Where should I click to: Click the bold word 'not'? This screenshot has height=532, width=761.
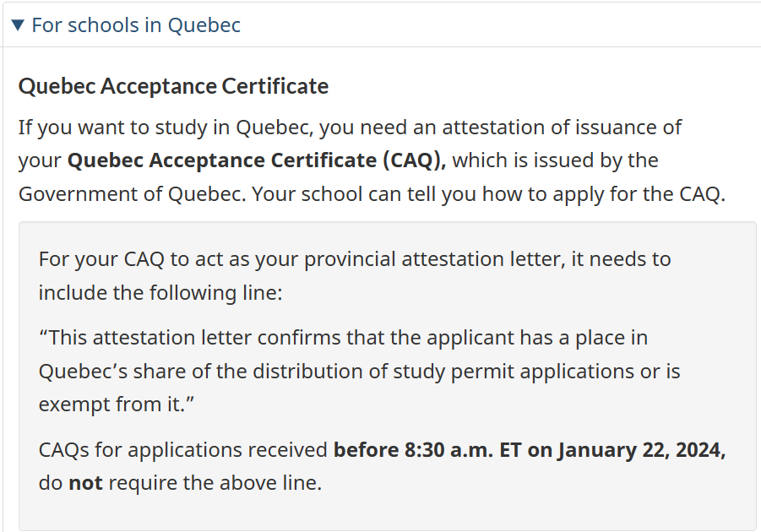point(85,483)
